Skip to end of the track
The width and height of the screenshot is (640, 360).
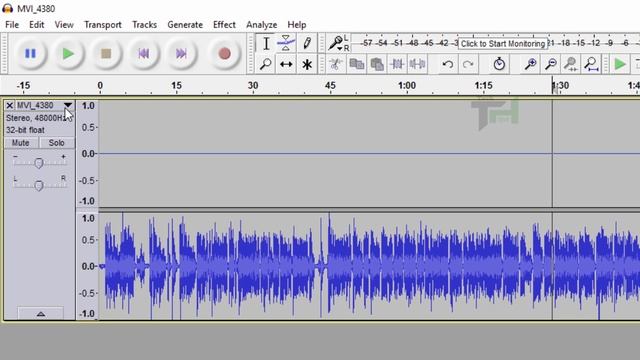181,53
